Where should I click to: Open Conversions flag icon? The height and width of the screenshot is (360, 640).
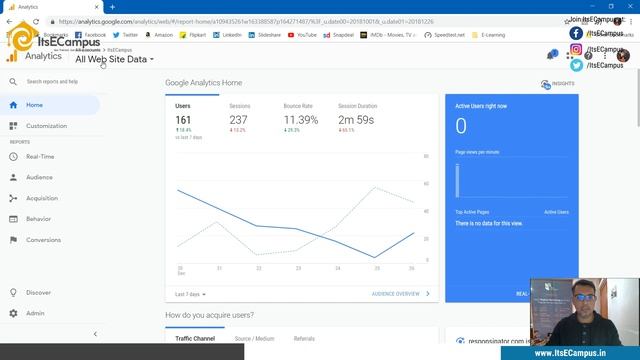(13, 240)
